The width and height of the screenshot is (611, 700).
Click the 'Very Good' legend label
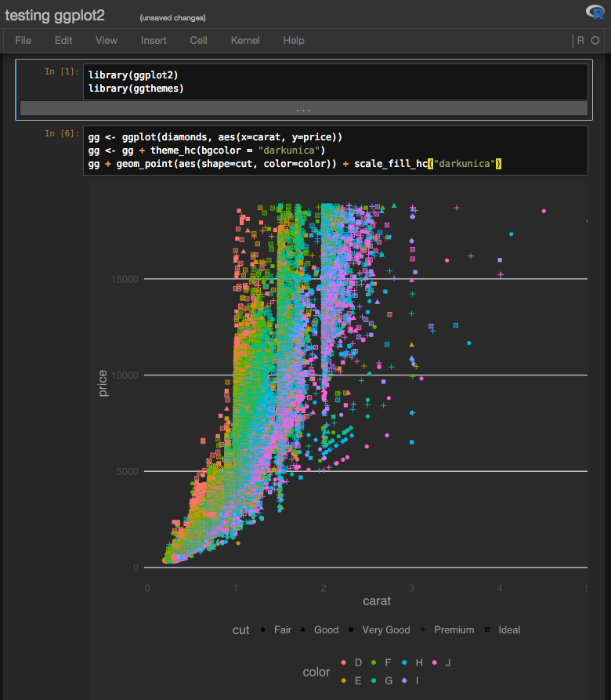386,630
